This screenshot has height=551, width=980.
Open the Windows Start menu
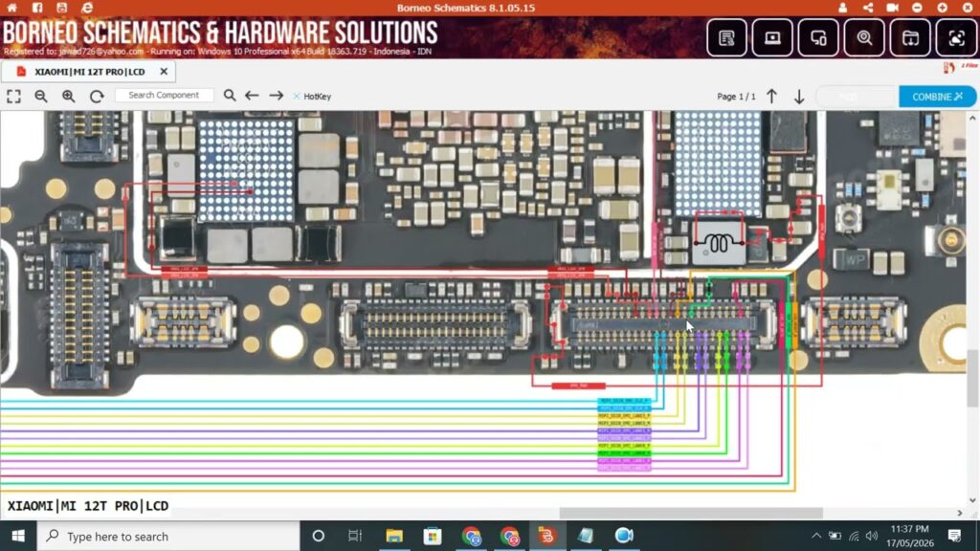coord(18,536)
